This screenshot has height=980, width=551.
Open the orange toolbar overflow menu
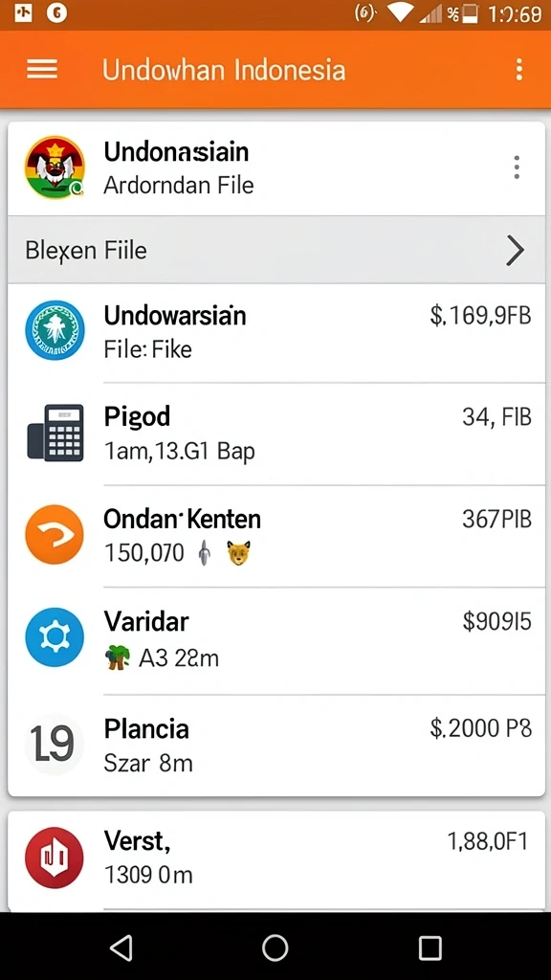pyautogui.click(x=519, y=69)
